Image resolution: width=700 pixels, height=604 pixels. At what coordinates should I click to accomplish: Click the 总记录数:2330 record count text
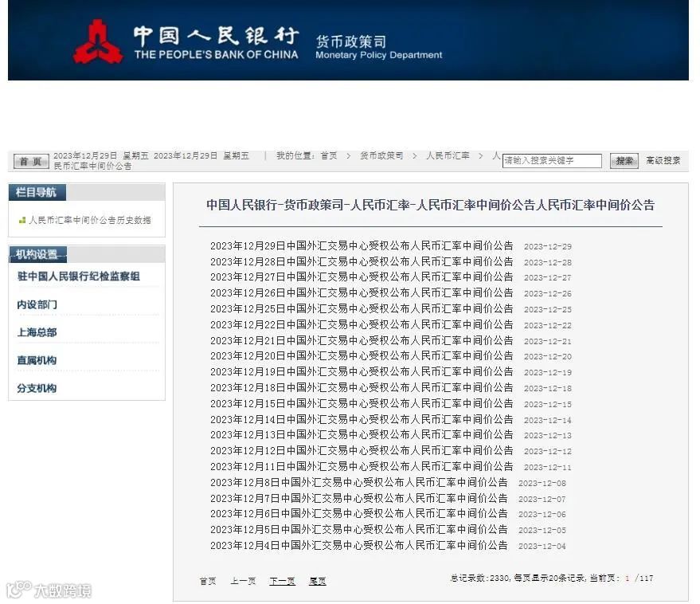pyautogui.click(x=480, y=578)
